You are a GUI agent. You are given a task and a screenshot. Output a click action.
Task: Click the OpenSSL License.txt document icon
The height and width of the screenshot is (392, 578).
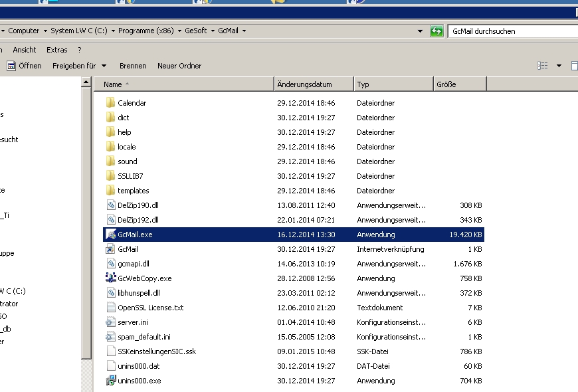coord(110,307)
